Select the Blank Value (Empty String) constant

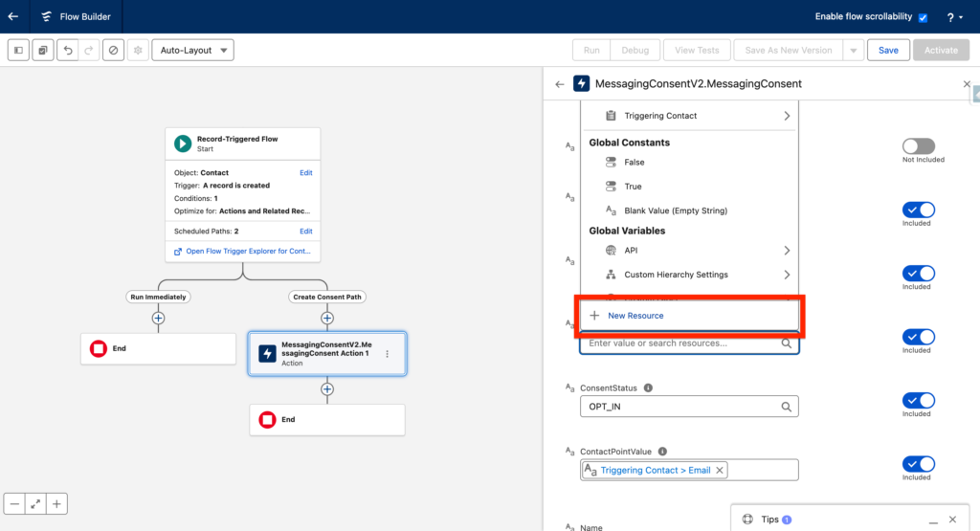click(x=675, y=210)
